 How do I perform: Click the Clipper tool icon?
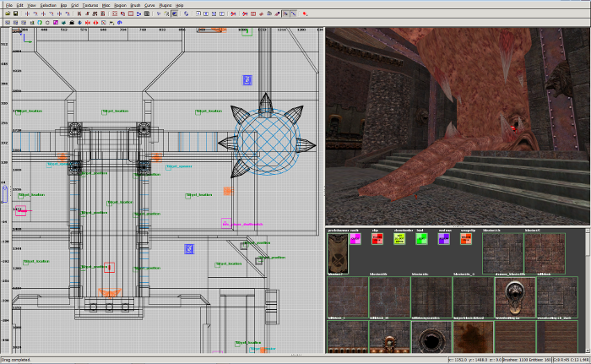(138, 14)
